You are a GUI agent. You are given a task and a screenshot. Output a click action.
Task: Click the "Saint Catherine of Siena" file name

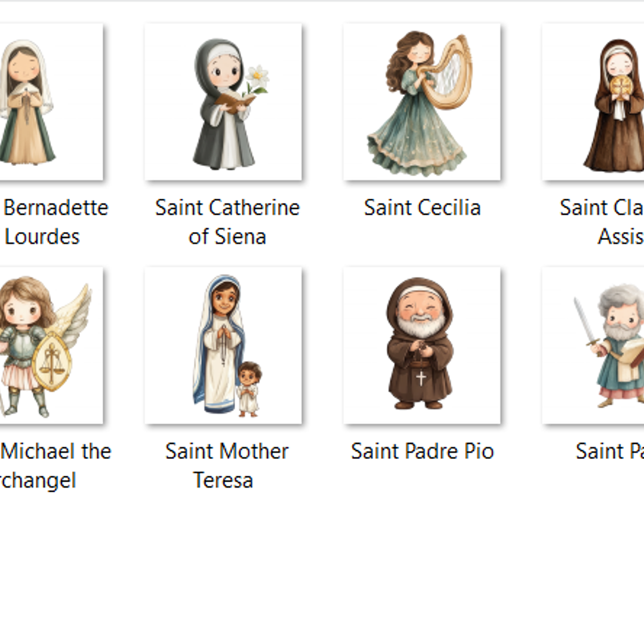(x=227, y=222)
